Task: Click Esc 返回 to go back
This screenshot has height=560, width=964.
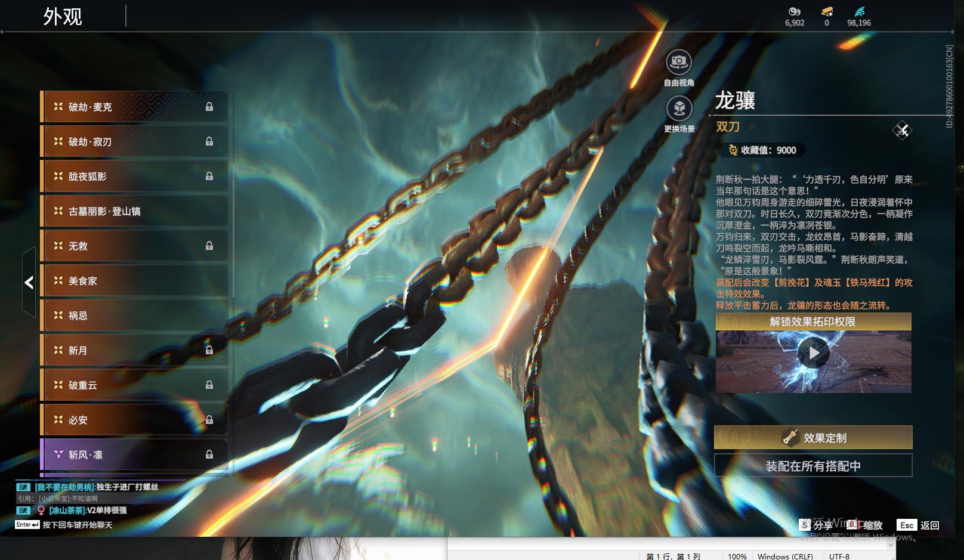Action: [x=918, y=525]
